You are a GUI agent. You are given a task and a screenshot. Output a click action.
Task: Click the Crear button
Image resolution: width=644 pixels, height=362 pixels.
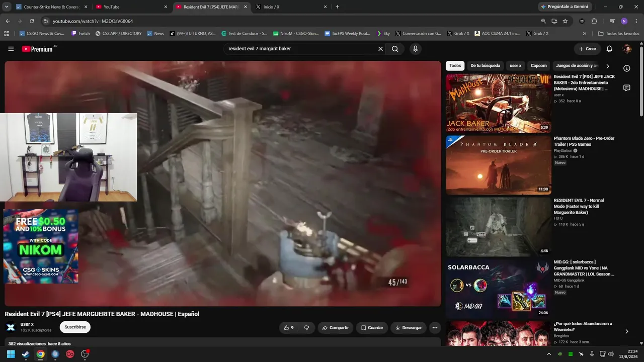pos(587,49)
